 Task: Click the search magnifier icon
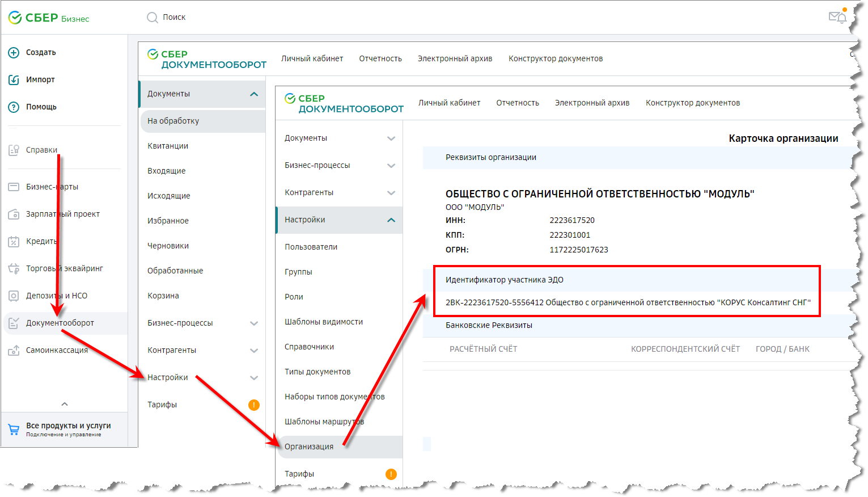tap(152, 18)
